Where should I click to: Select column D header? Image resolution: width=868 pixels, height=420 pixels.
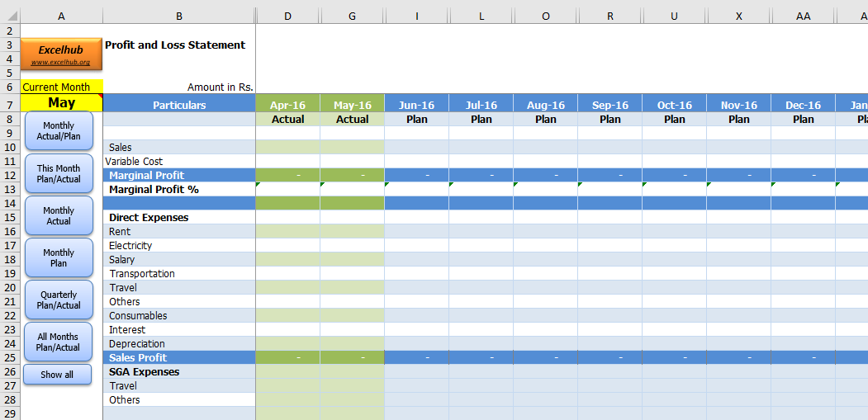[x=288, y=17]
